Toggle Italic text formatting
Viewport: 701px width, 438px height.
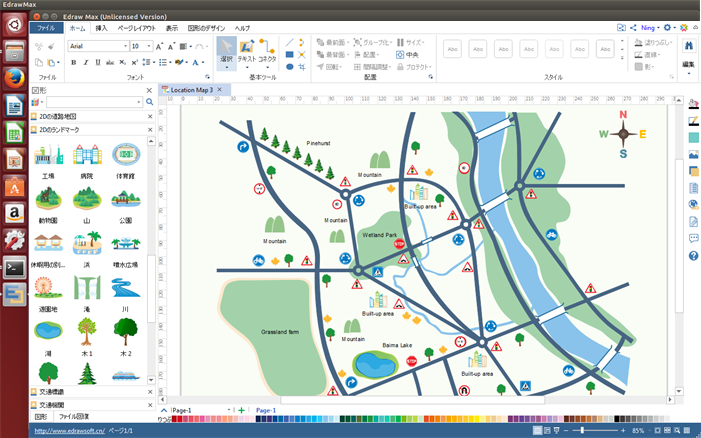point(87,62)
